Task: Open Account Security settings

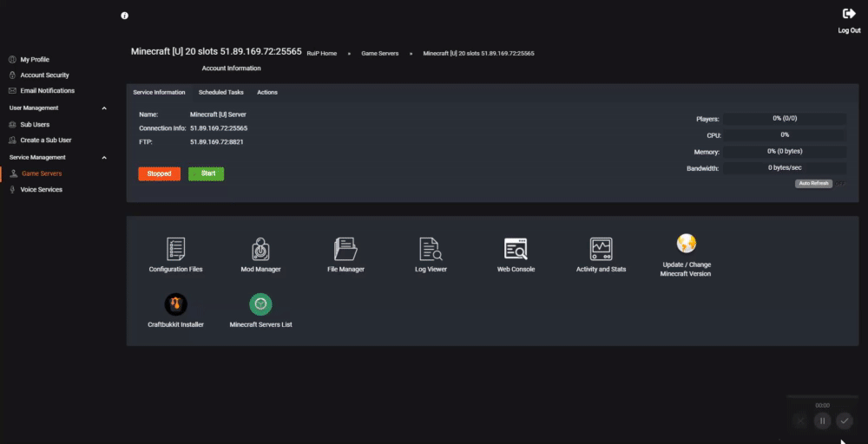Action: click(x=45, y=75)
